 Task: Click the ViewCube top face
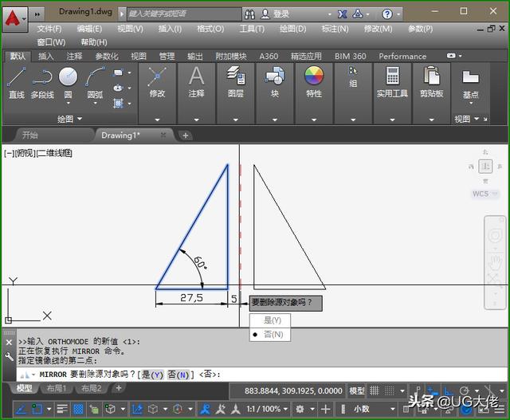(x=485, y=167)
